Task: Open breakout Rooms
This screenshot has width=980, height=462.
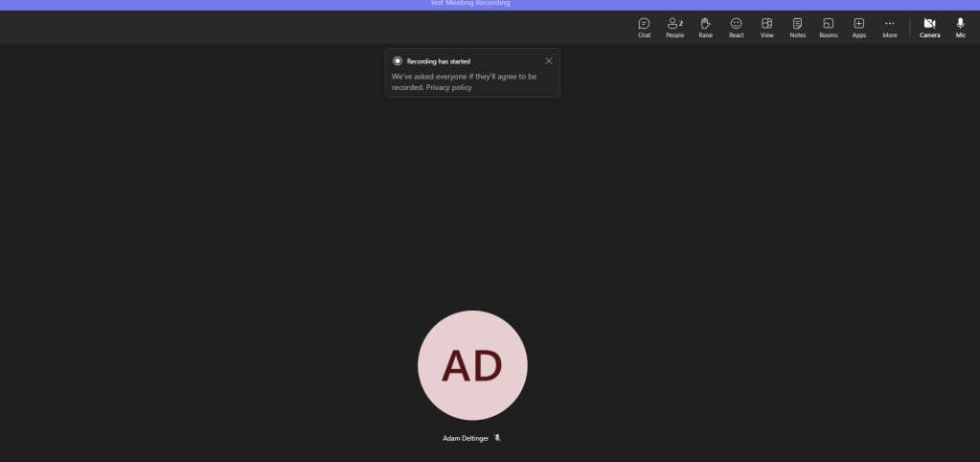Action: 828,27
